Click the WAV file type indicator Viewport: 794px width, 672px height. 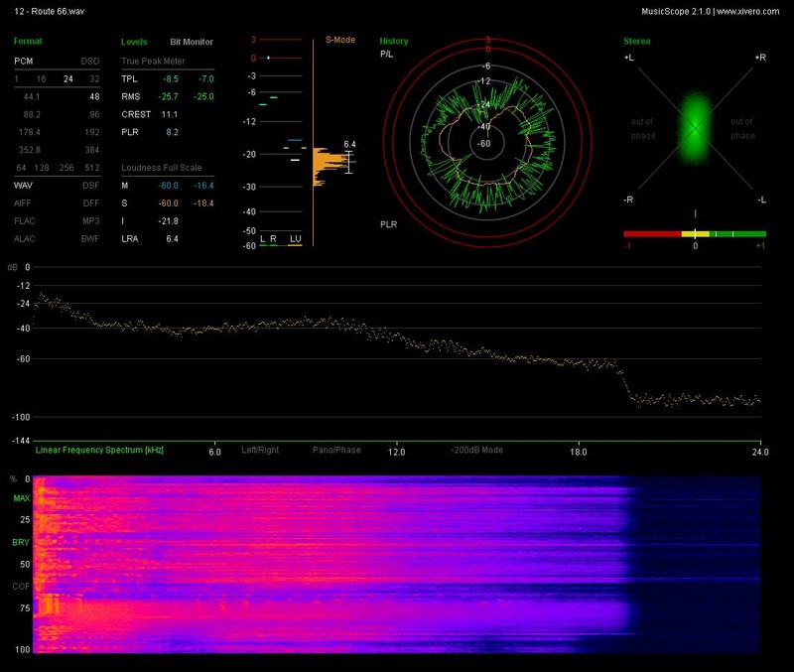point(23,186)
